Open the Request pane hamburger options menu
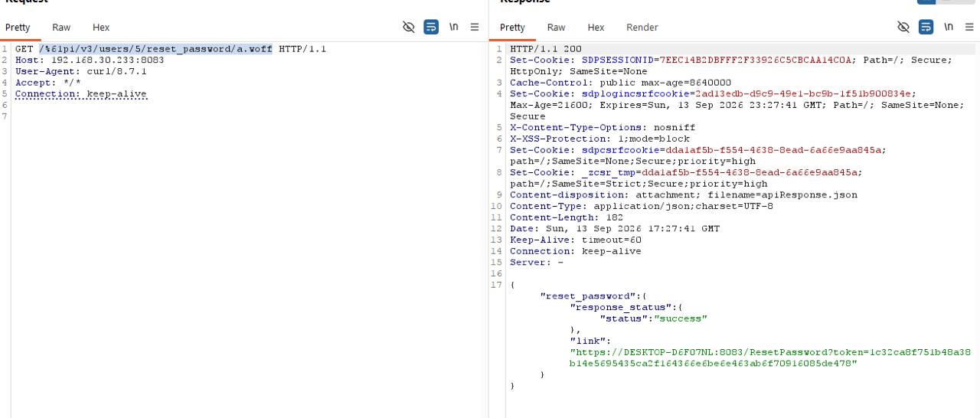The image size is (980, 418). pos(475,27)
